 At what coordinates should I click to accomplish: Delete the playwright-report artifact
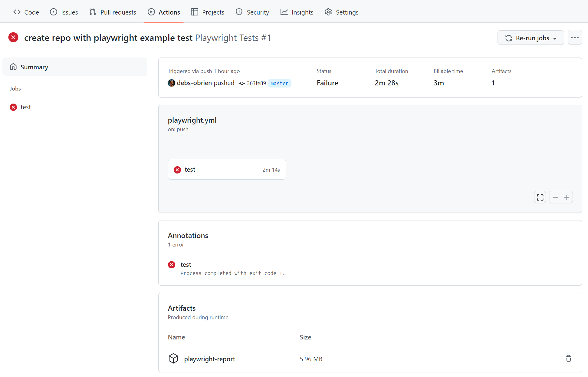click(569, 359)
